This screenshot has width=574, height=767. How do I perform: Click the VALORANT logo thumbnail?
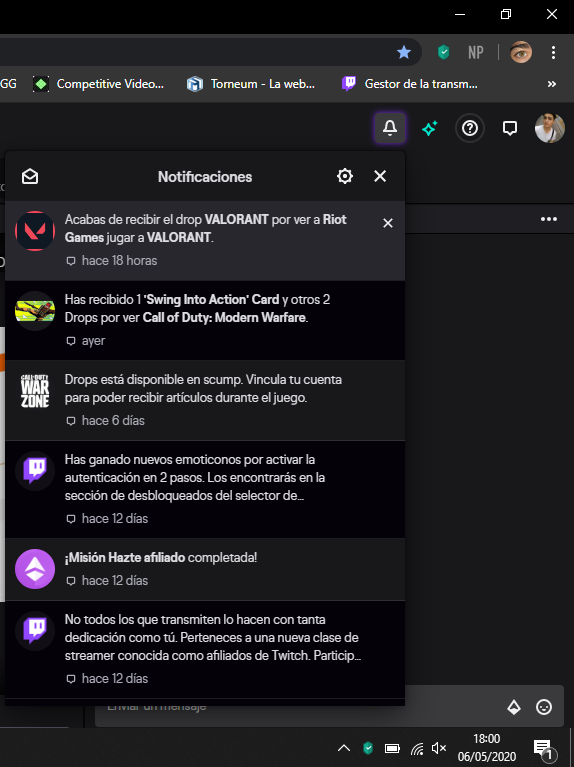35,231
